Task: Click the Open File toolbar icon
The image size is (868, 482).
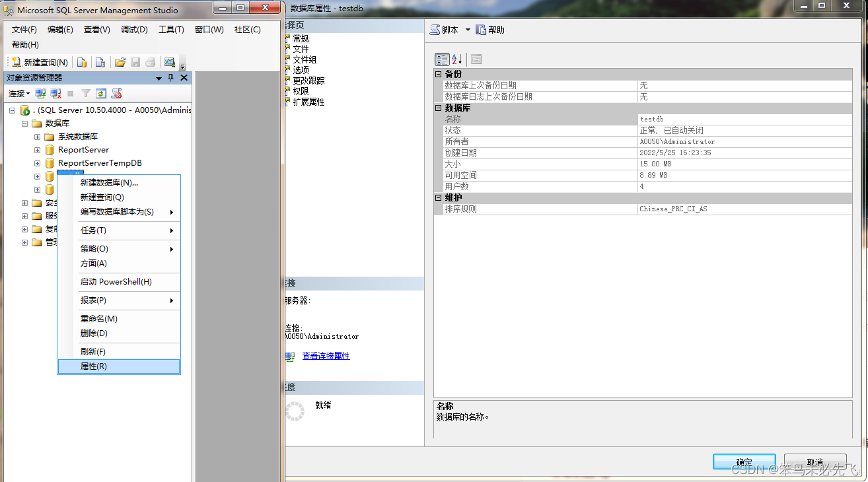Action: [121, 62]
